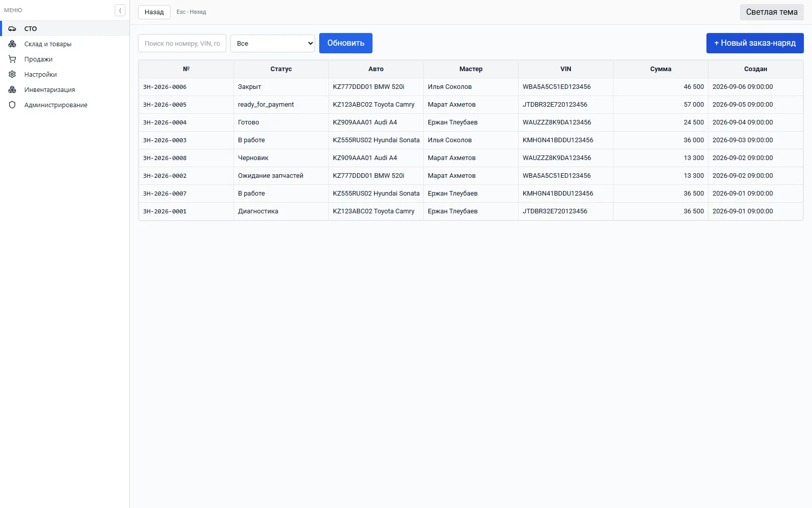This screenshot has height=508, width=812.
Task: Open order number ЗН-2026-0004
Action: click(x=165, y=122)
